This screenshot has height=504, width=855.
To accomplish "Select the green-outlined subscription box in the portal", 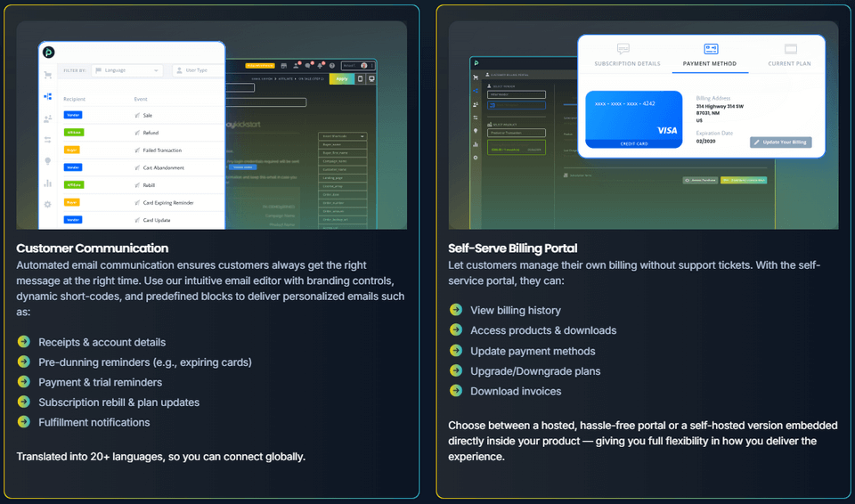I will pos(517,147).
